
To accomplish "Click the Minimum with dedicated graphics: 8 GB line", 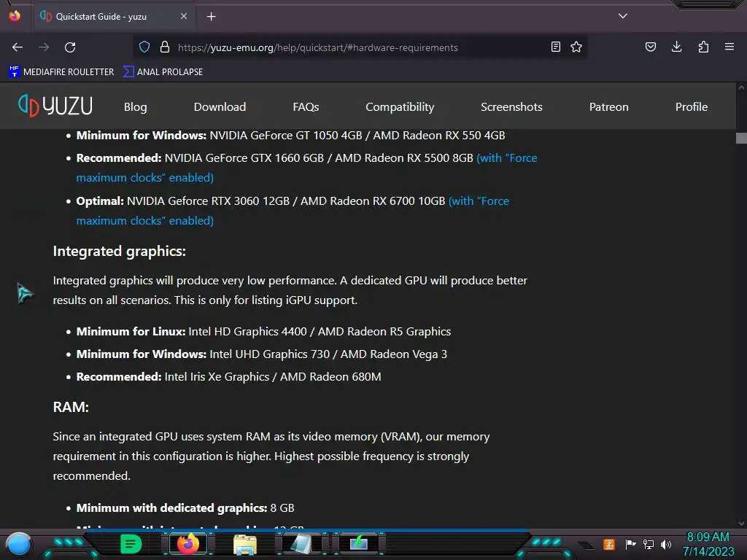I will (185, 508).
